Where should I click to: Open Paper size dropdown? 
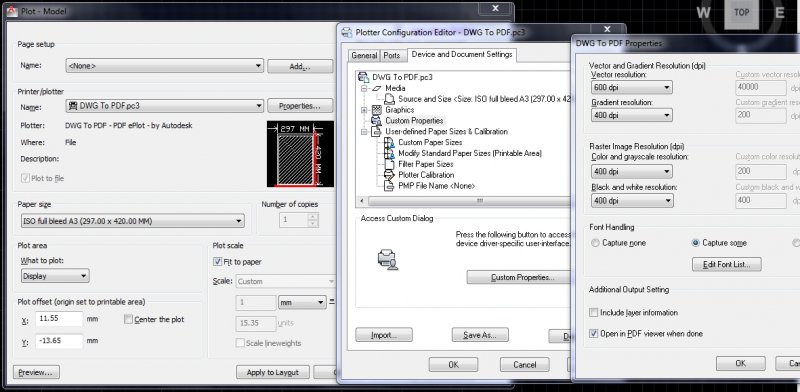[x=133, y=221]
